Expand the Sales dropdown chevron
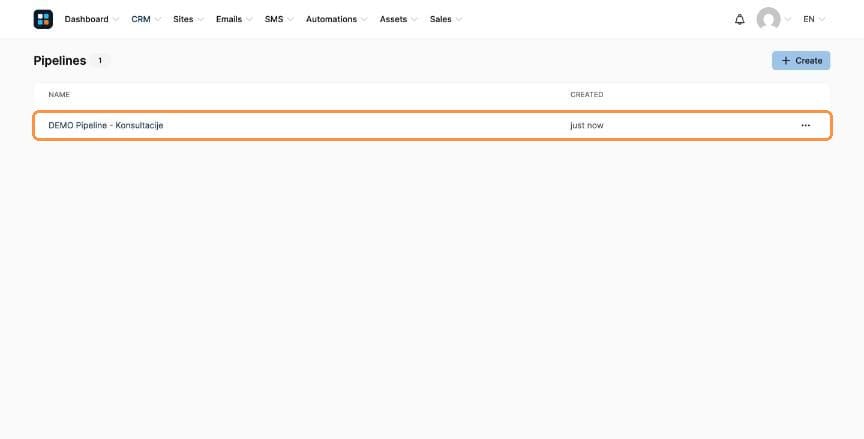 click(458, 20)
